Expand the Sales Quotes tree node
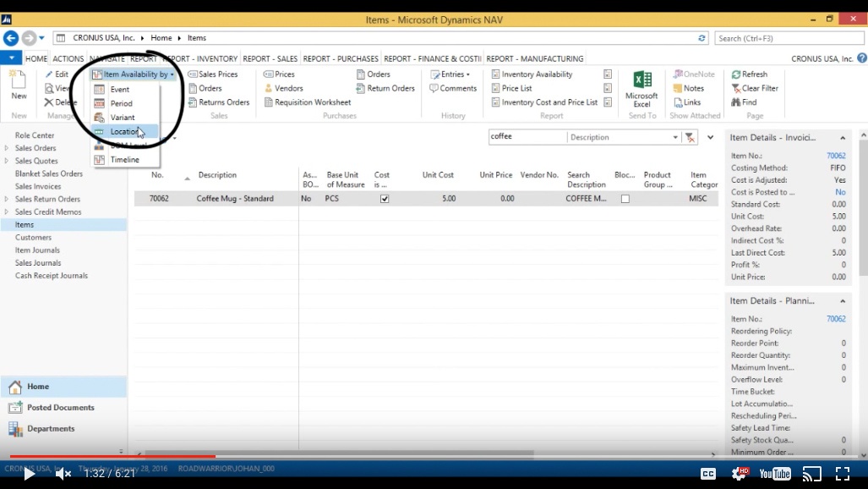Screen dimensions: 868x489 (7, 161)
